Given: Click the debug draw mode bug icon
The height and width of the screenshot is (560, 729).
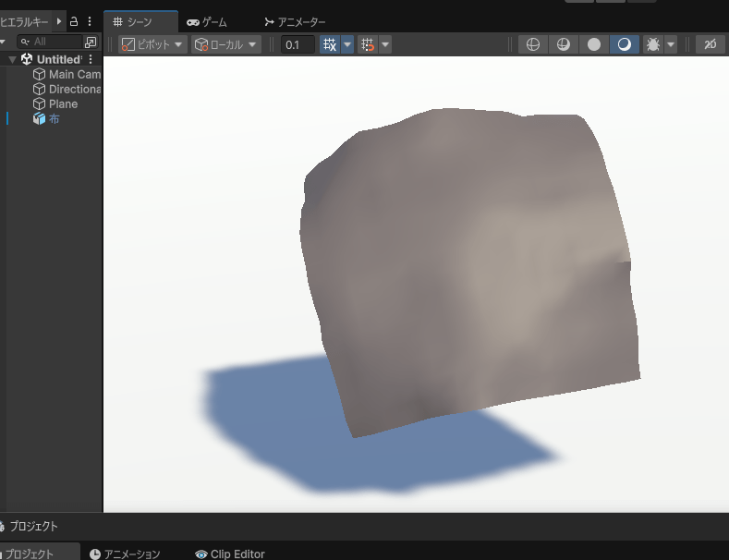Looking at the screenshot, I should (x=652, y=44).
